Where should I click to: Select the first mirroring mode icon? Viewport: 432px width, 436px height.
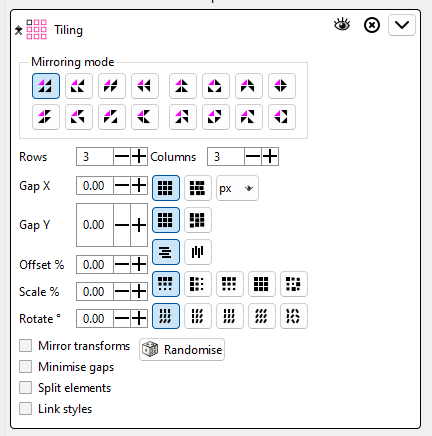coord(46,86)
